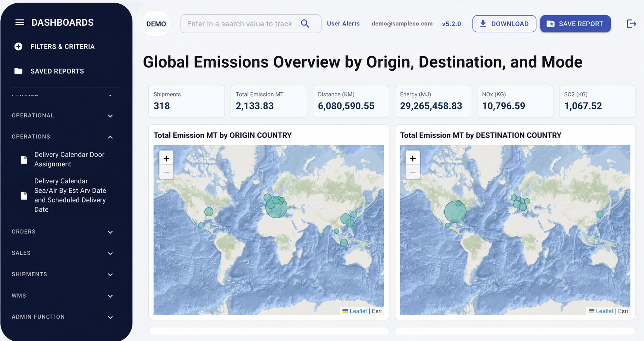This screenshot has height=341, width=644.
Task: Click the large Europe bubble on Origin map
Action: (276, 207)
